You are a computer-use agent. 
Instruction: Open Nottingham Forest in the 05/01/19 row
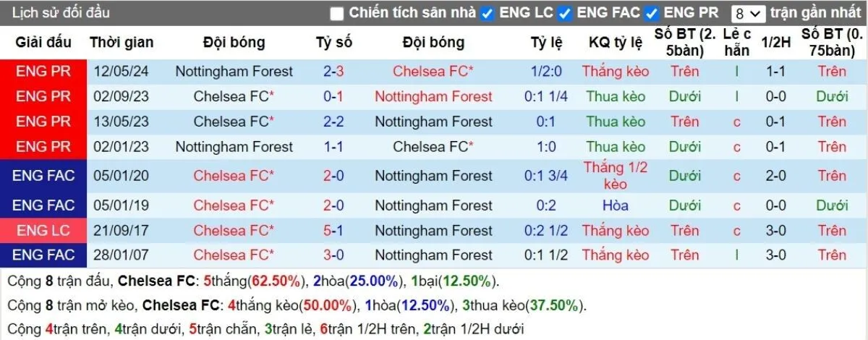[x=433, y=205]
